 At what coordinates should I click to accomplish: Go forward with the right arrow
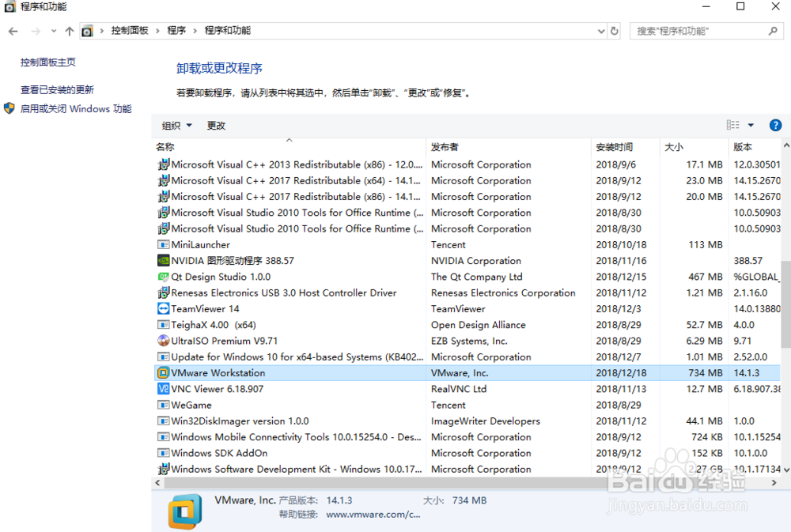(36, 32)
